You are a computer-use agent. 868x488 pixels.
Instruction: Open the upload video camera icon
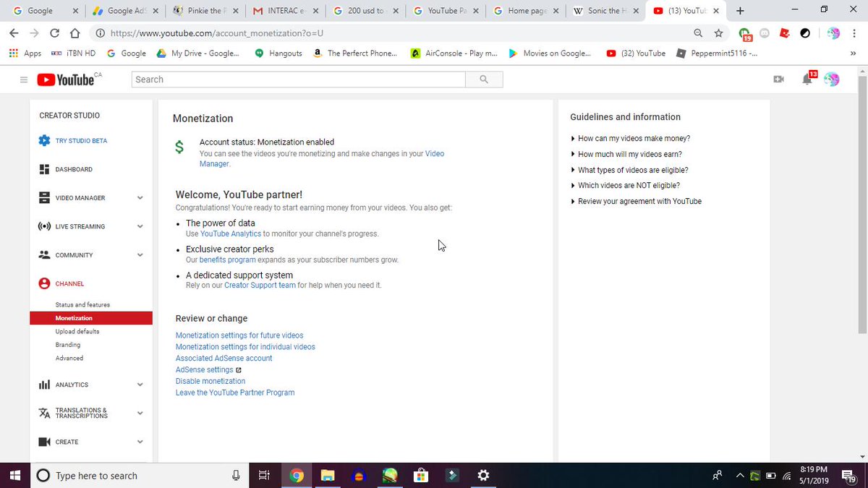coord(779,80)
